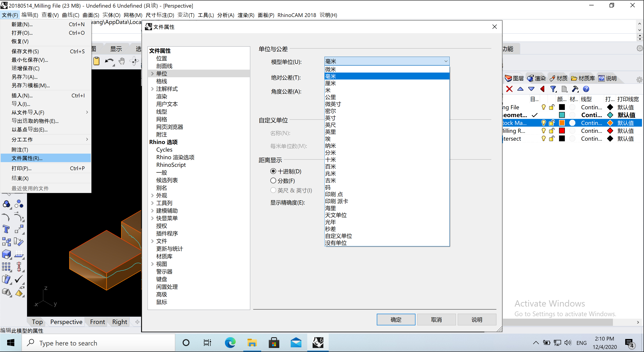644x352 pixels.
Task: Click the array grid tool icon
Action: tap(6, 267)
